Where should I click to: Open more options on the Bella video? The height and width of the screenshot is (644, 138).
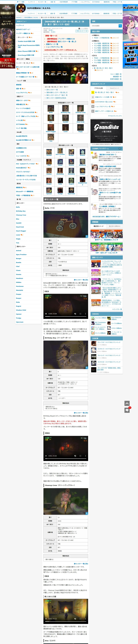click(x=85, y=314)
